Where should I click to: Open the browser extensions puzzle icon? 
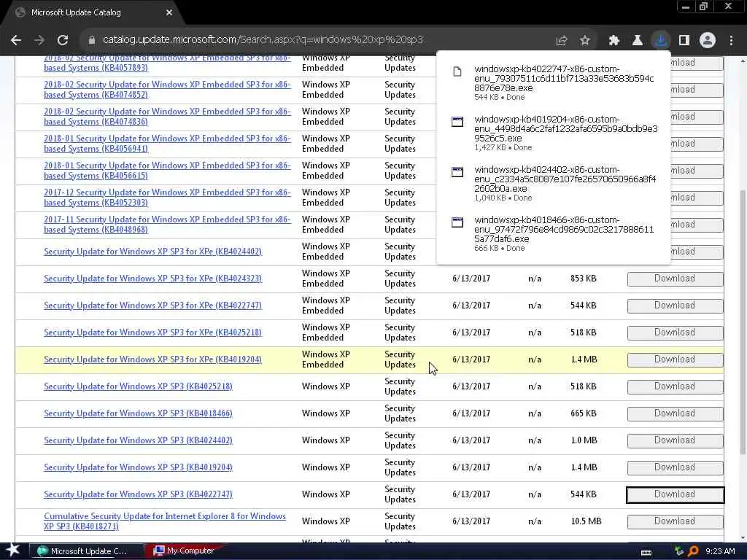tap(614, 41)
